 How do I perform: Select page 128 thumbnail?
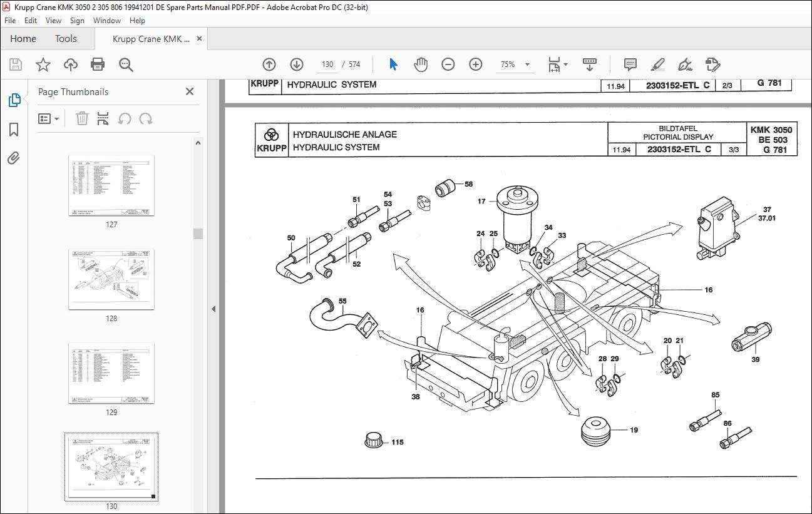[111, 279]
